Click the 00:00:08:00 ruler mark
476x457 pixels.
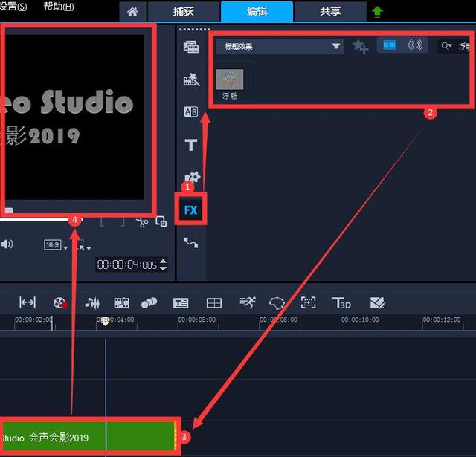(x=278, y=320)
